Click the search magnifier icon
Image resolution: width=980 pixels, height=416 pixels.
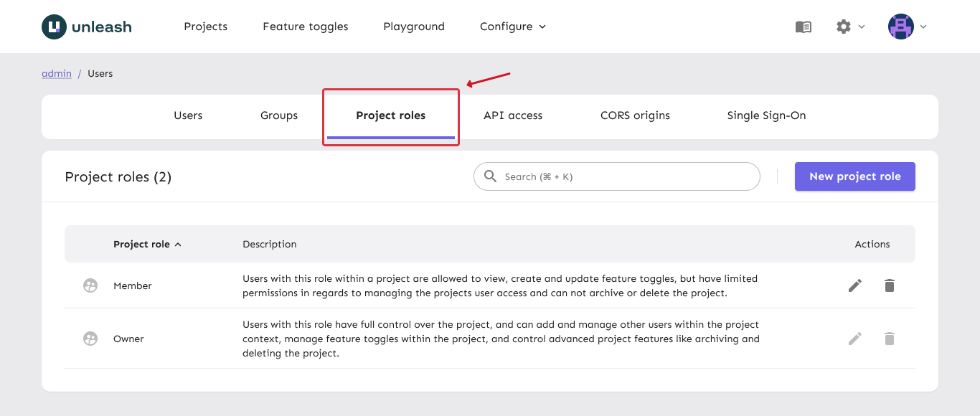coord(491,176)
